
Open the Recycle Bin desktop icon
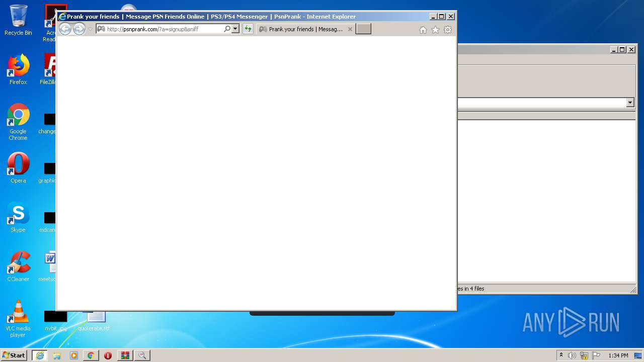click(18, 21)
